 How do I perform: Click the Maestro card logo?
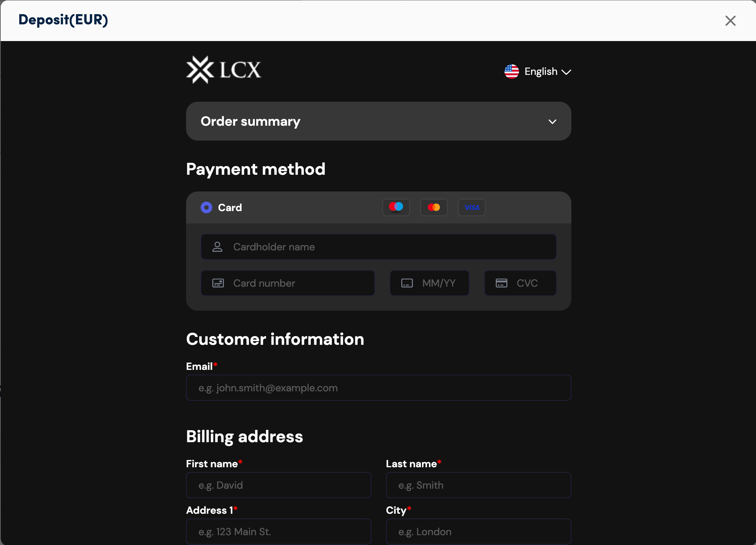pos(396,207)
